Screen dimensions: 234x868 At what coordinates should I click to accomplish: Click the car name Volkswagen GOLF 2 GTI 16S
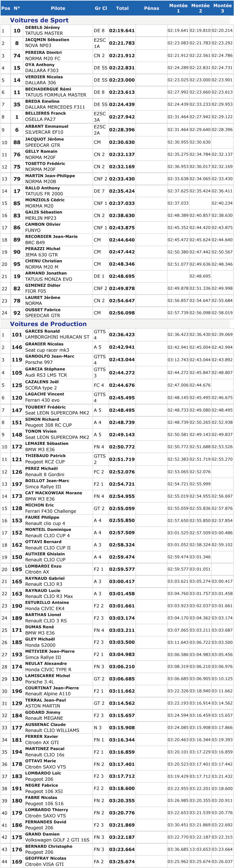coord(57,840)
